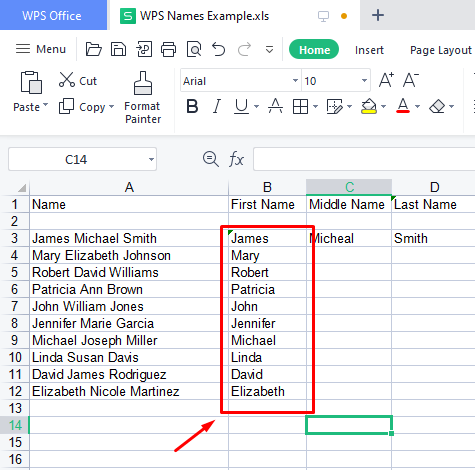Toggle Italic formatting
475x470 pixels.
[217, 107]
